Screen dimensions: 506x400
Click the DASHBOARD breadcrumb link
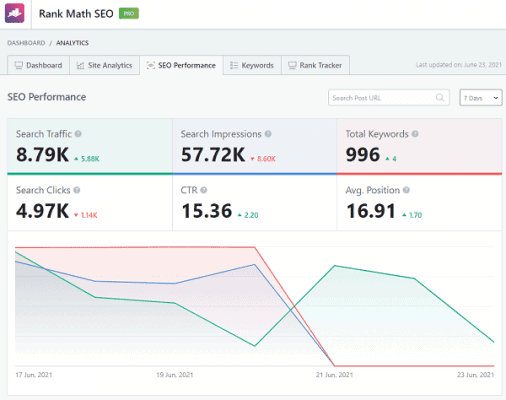[x=26, y=43]
